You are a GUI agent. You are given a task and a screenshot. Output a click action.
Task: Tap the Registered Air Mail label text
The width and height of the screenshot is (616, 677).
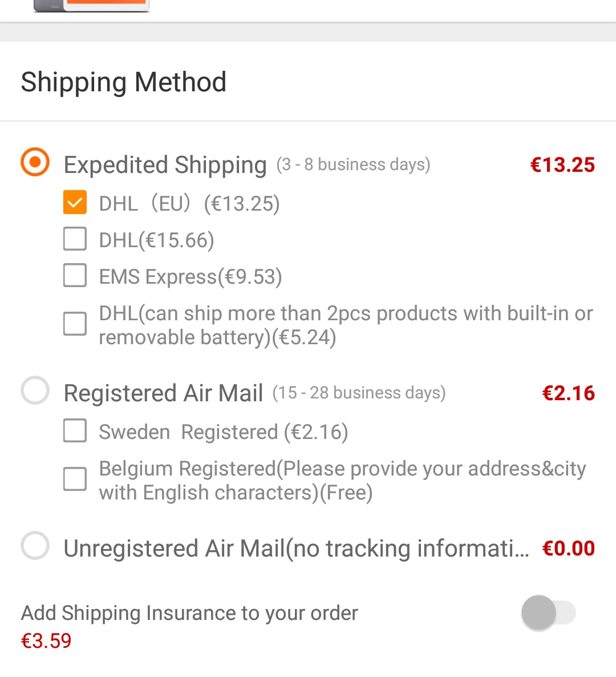pos(163,393)
